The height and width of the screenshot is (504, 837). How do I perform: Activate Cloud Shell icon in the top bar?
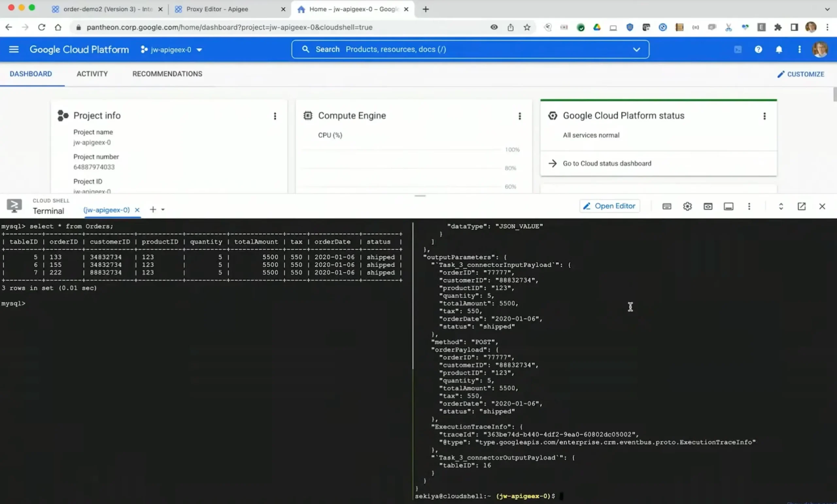point(738,50)
